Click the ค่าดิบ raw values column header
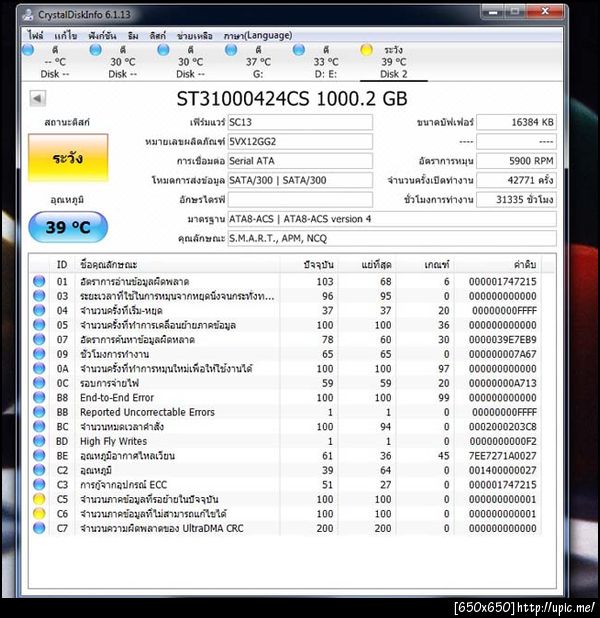Viewport: 600px width, 618px height. [x=499, y=264]
